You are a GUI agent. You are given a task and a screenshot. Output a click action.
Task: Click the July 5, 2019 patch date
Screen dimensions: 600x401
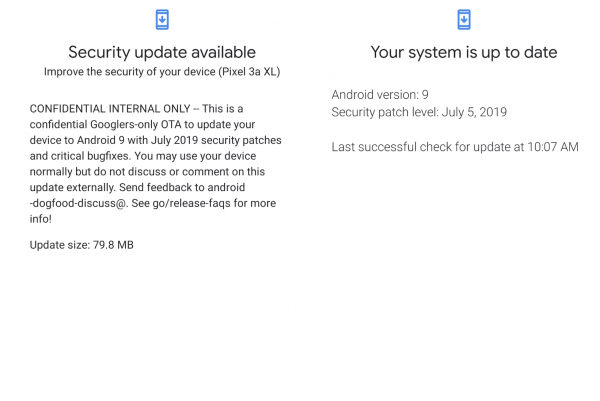[x=474, y=112]
